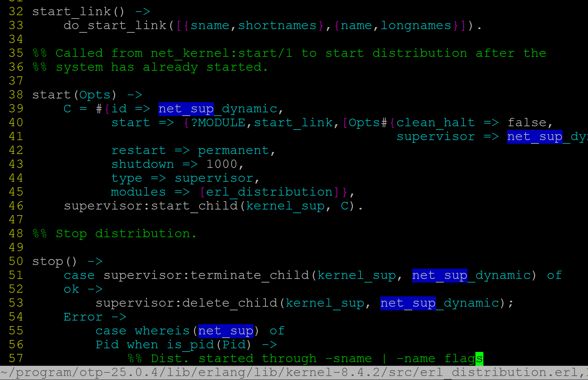This screenshot has height=380, width=588.
Task: Click supervisor:delete_child call on line 53
Action: coord(187,303)
